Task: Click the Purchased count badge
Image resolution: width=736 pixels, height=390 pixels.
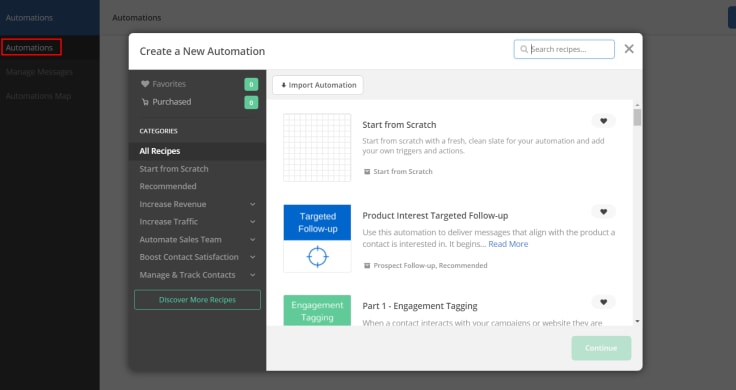Action: tap(251, 102)
